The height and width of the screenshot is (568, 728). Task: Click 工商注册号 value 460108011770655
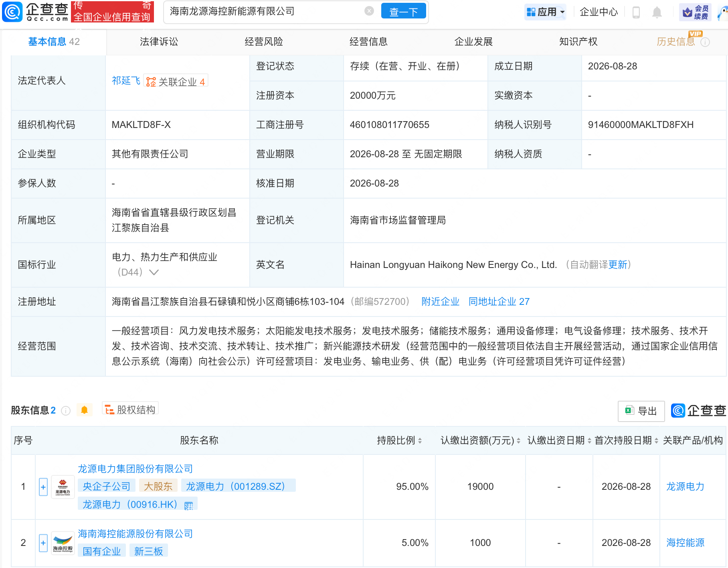[389, 125]
